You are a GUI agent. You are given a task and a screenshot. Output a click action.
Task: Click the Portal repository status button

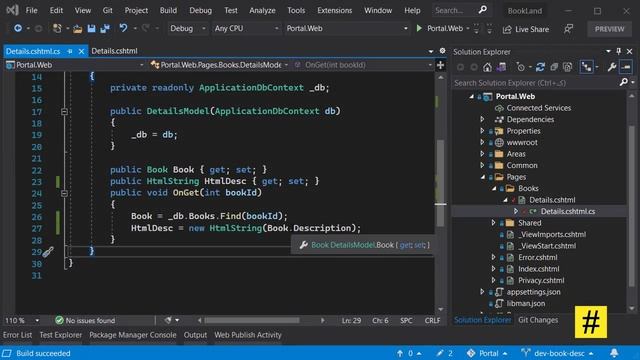[487, 353]
